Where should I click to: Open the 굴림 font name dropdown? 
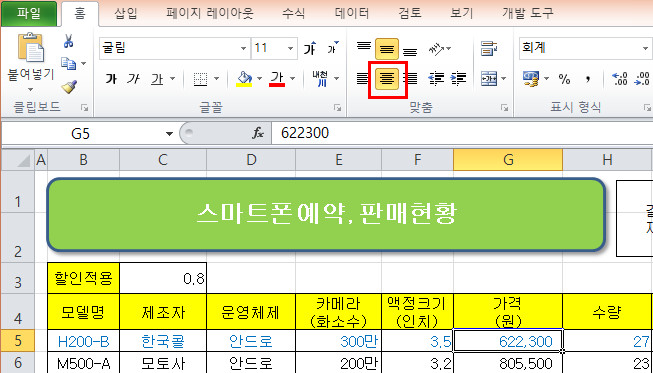tap(243, 49)
